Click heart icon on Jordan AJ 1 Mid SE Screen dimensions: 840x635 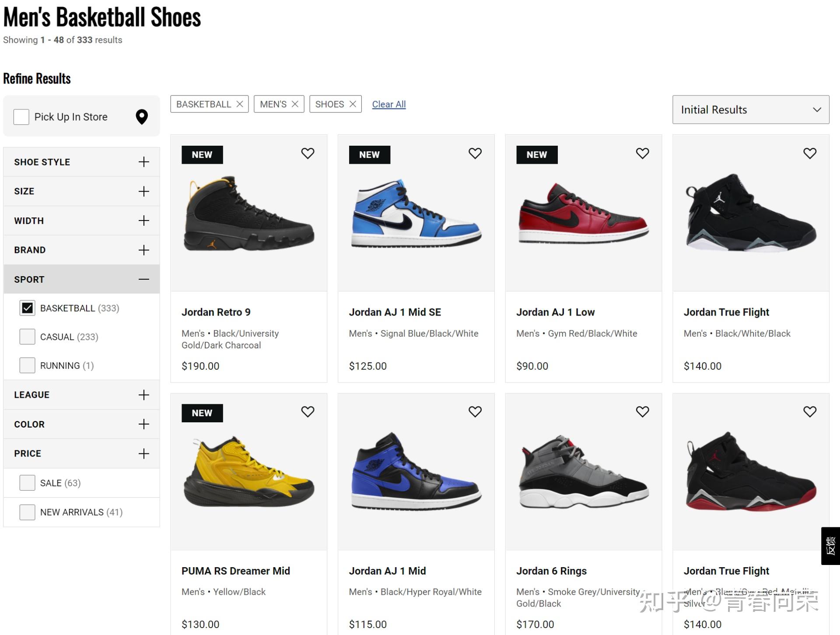[475, 153]
